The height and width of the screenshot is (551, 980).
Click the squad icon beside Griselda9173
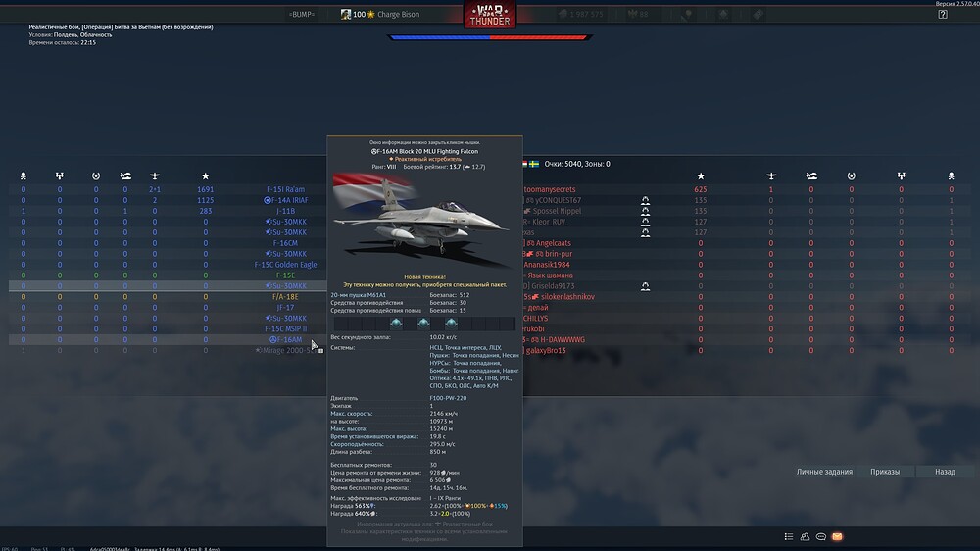click(x=645, y=286)
